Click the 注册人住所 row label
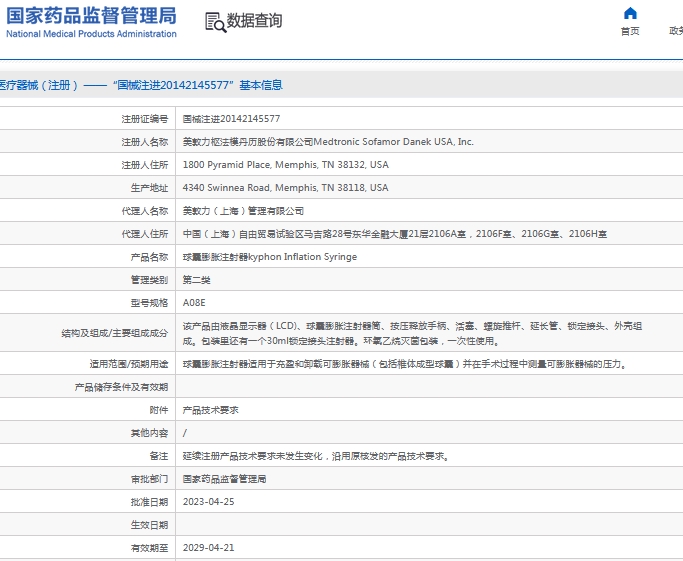The image size is (683, 561). point(145,165)
